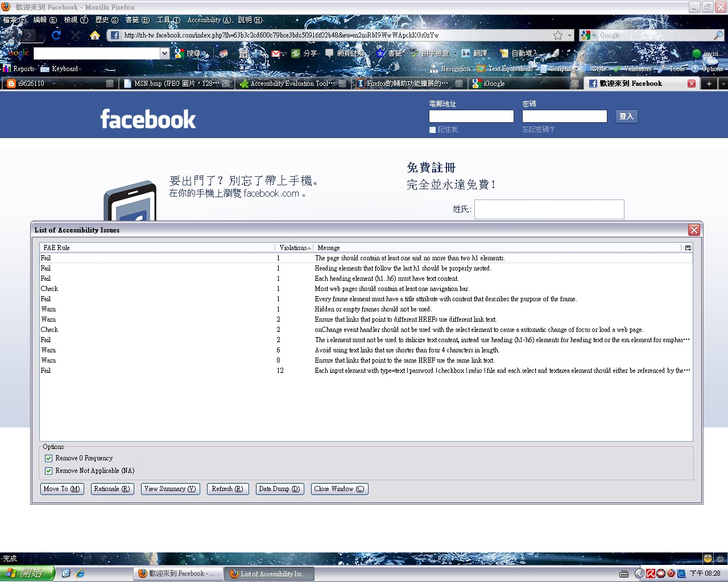This screenshot has width=728, height=582.
Task: Select row 'Most web pages should contain at least one navigation bar.'
Action: (x=366, y=289)
